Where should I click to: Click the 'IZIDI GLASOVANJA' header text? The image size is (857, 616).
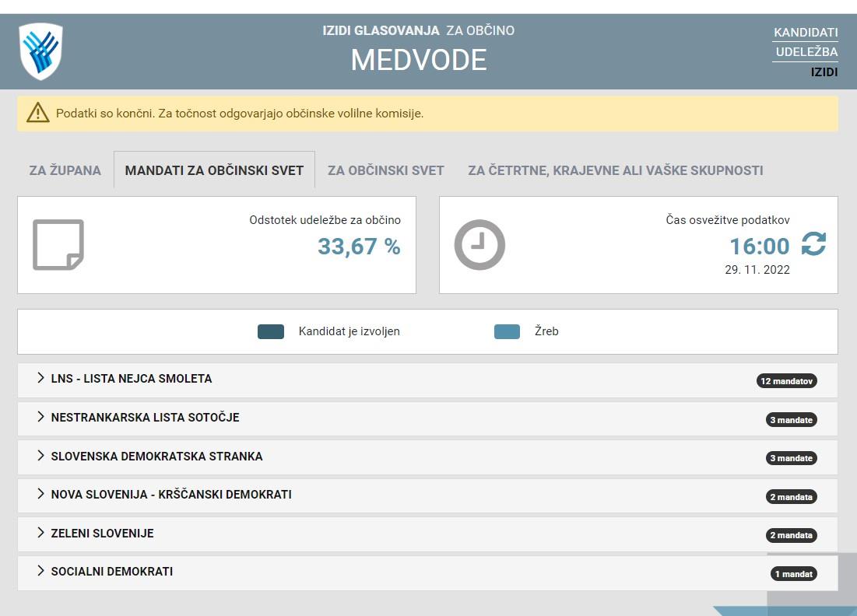click(381, 30)
